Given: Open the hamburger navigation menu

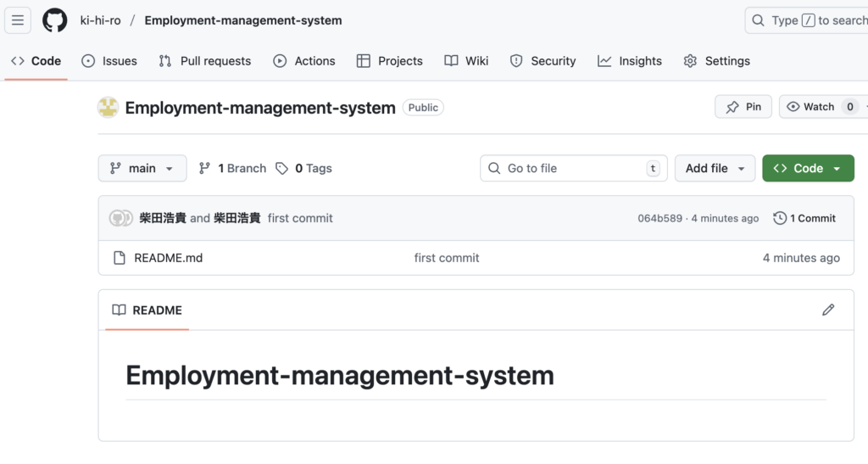Looking at the screenshot, I should coord(18,20).
